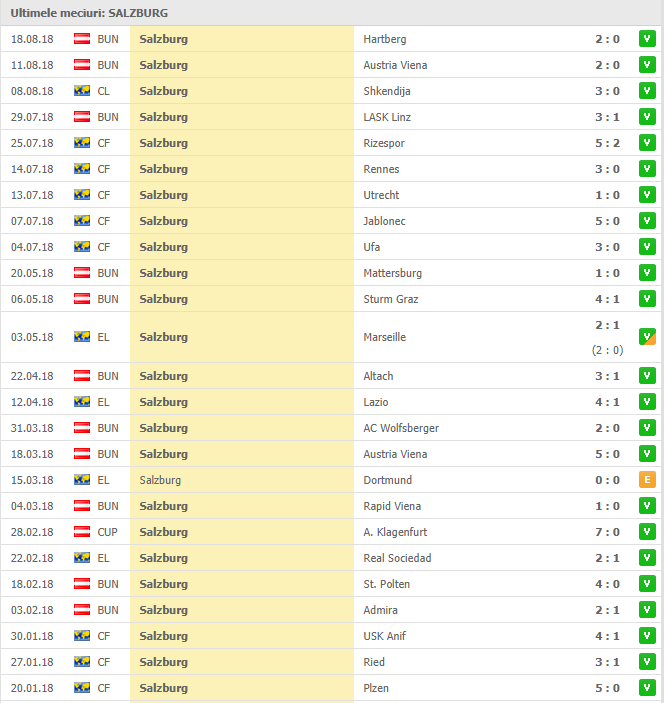The height and width of the screenshot is (703, 664).
Task: Click the Austrian flag in the 18.08.18 row
Action: (82, 39)
